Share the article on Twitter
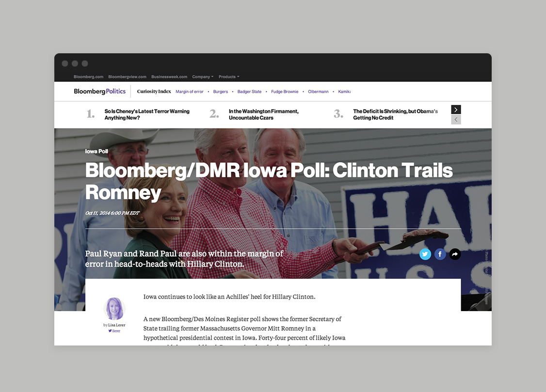 425,254
